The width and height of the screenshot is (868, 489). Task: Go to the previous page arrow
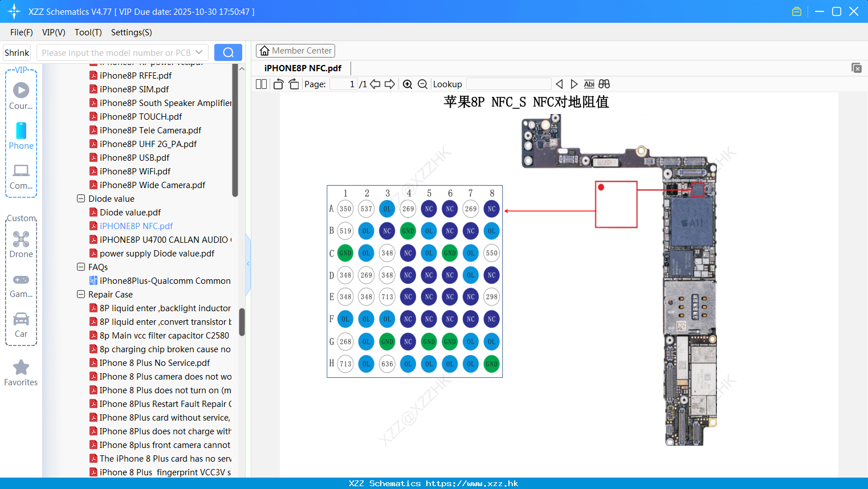375,84
